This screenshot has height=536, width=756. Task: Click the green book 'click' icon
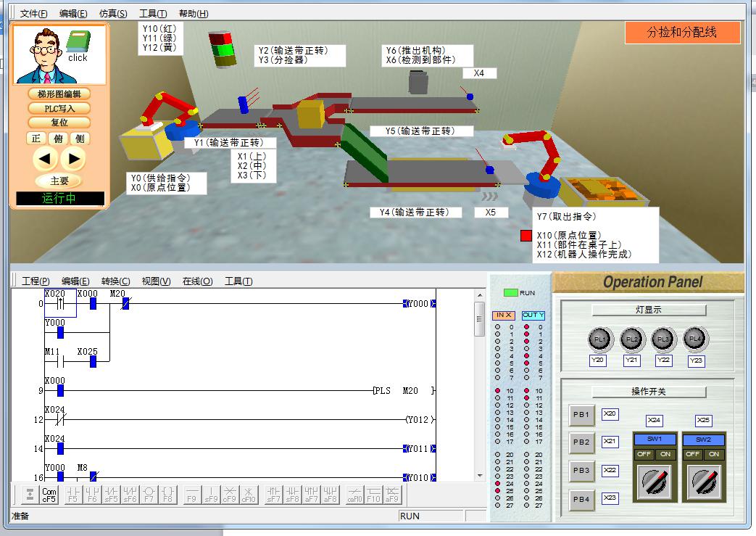click(x=78, y=47)
